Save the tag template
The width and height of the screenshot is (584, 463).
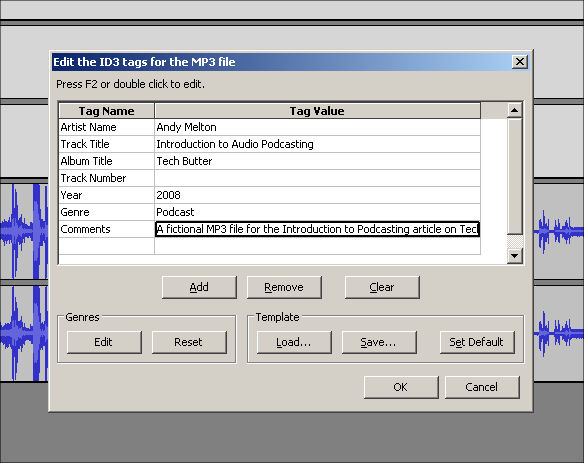pyautogui.click(x=379, y=342)
